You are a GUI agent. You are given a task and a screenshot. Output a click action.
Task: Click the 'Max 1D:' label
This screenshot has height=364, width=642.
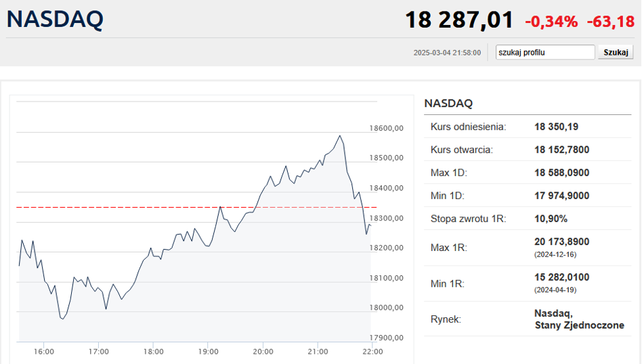[x=449, y=173]
